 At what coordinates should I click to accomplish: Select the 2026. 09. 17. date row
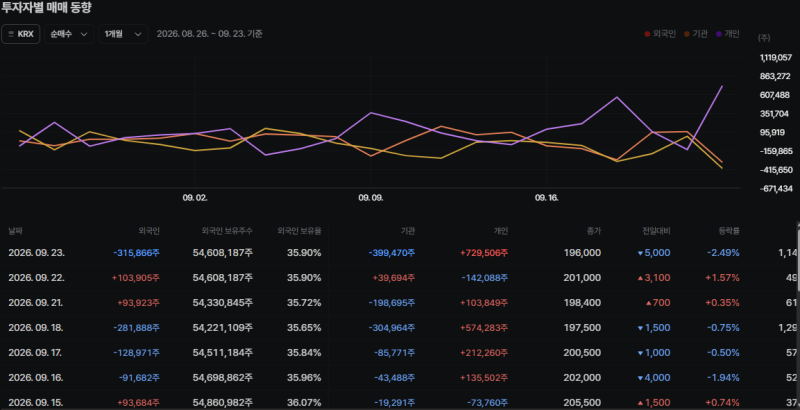pos(36,353)
